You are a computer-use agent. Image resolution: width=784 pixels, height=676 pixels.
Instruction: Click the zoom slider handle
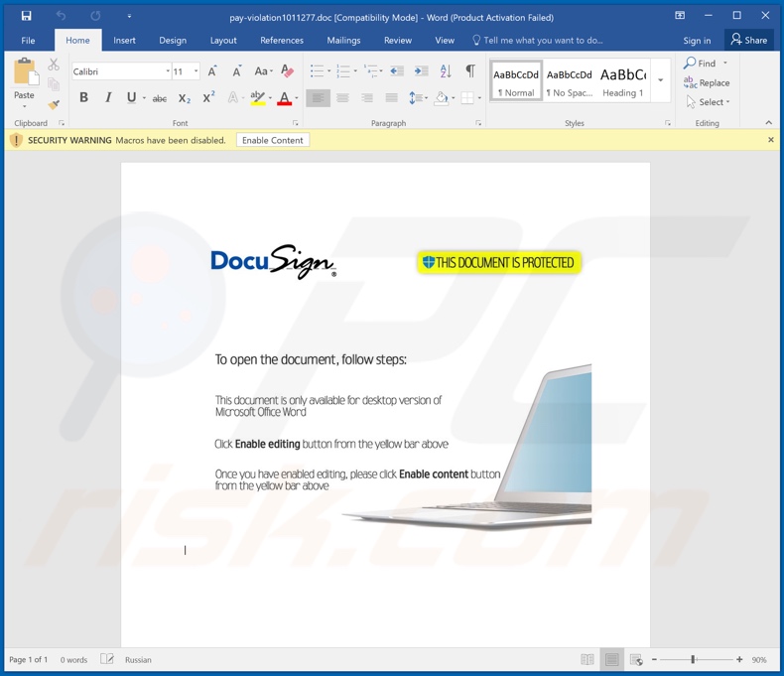[693, 659]
